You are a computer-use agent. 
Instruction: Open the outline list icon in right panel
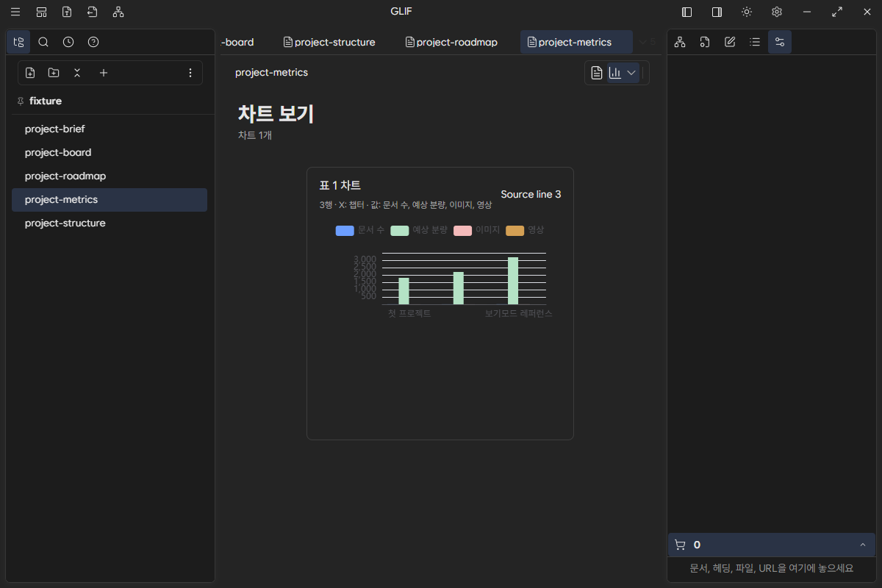755,42
